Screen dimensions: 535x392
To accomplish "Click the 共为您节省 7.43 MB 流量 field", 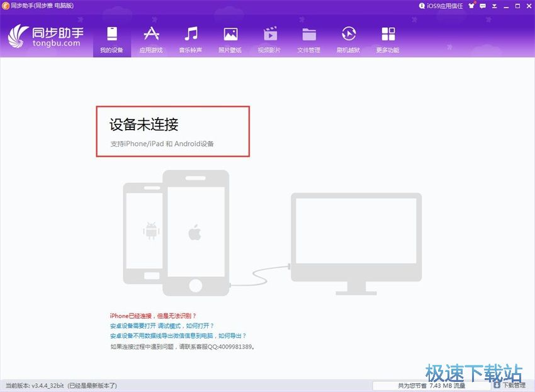I will (x=431, y=386).
